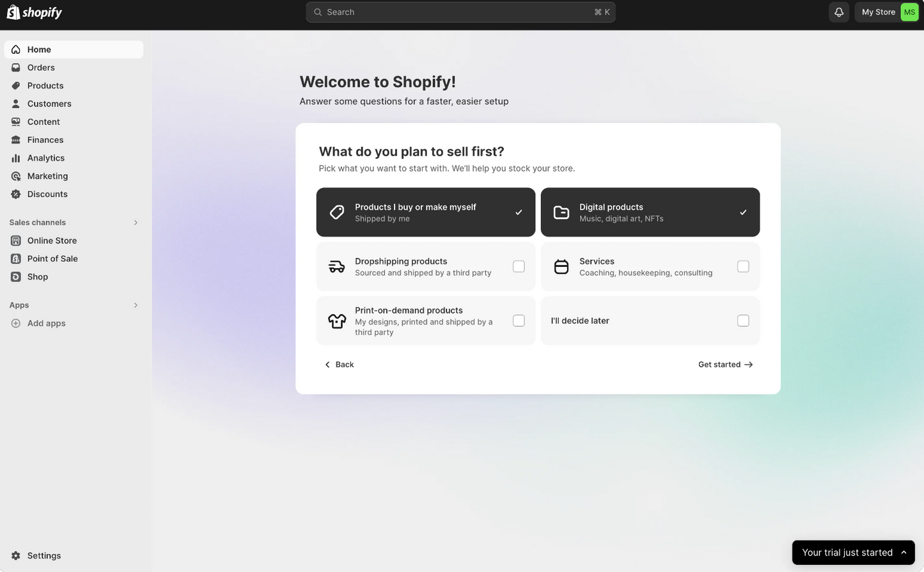Image resolution: width=924 pixels, height=572 pixels.
Task: Click the green MS store avatar
Action: pos(909,12)
